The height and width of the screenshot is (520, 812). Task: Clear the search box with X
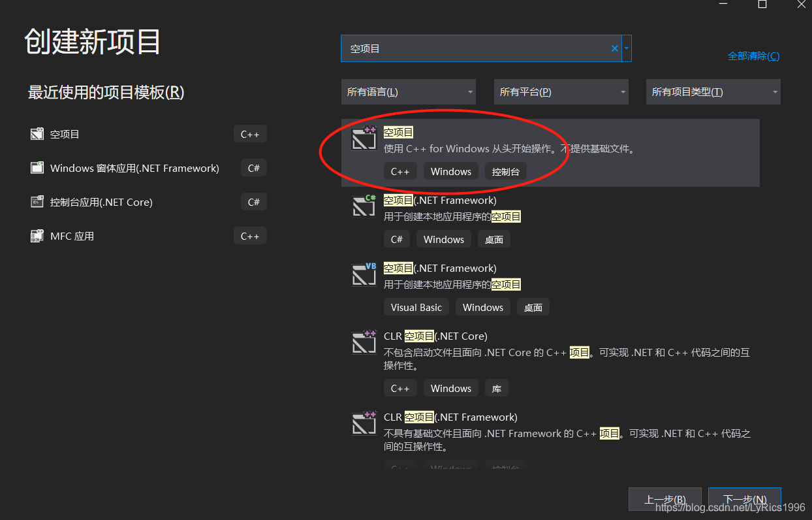coord(614,48)
